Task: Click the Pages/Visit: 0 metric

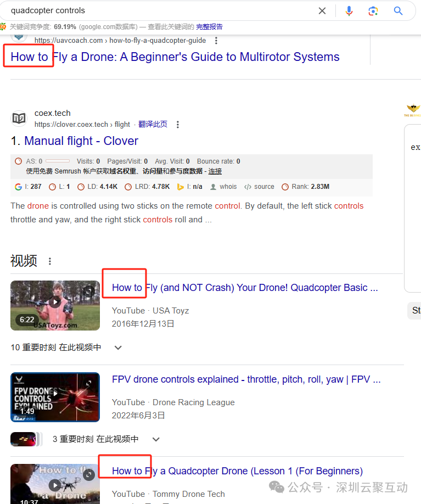Action: coord(127,161)
